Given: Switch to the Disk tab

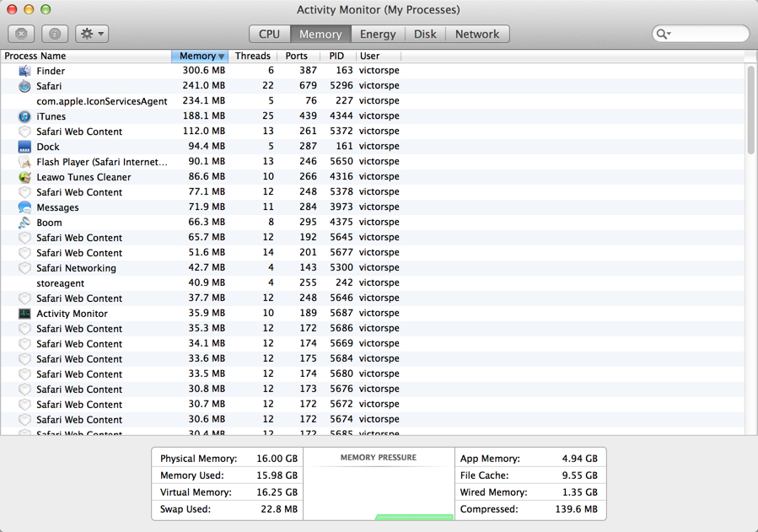Looking at the screenshot, I should tap(425, 34).
